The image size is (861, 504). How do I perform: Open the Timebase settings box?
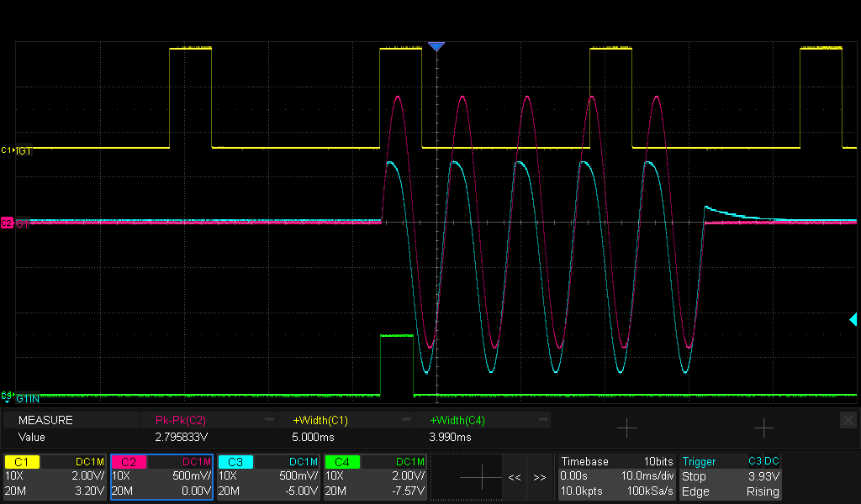click(x=616, y=477)
